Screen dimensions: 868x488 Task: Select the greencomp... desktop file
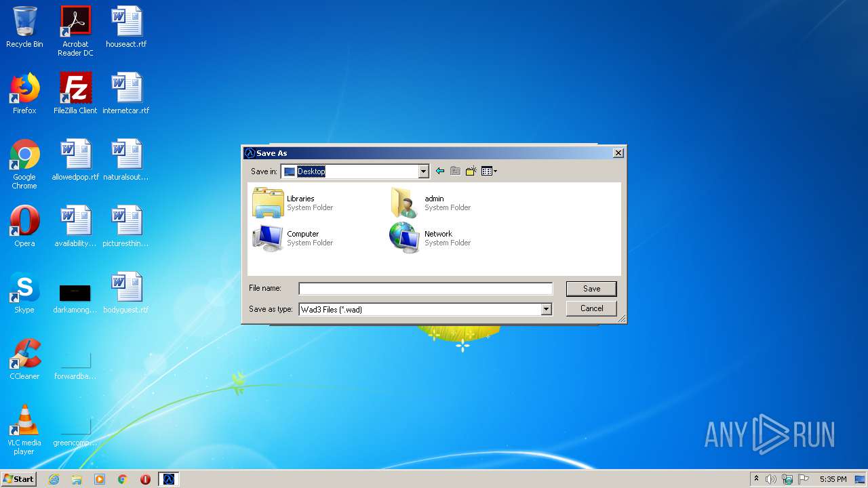click(x=75, y=432)
